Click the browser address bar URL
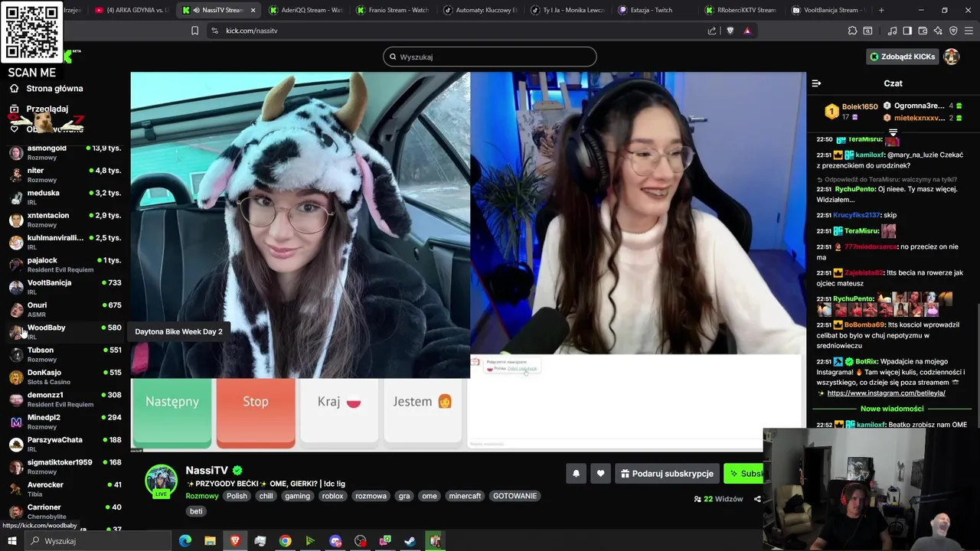Image resolution: width=980 pixels, height=551 pixels. point(252,31)
